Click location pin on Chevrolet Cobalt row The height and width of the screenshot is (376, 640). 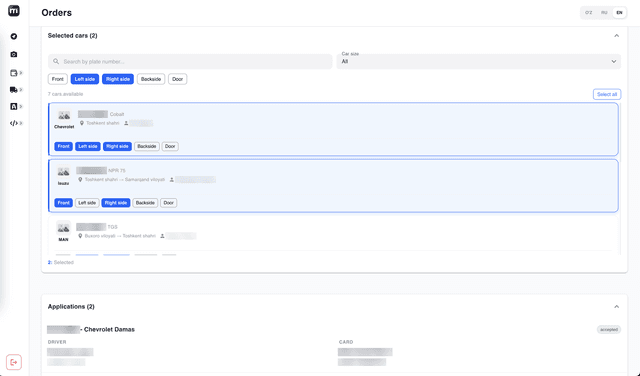click(x=82, y=123)
